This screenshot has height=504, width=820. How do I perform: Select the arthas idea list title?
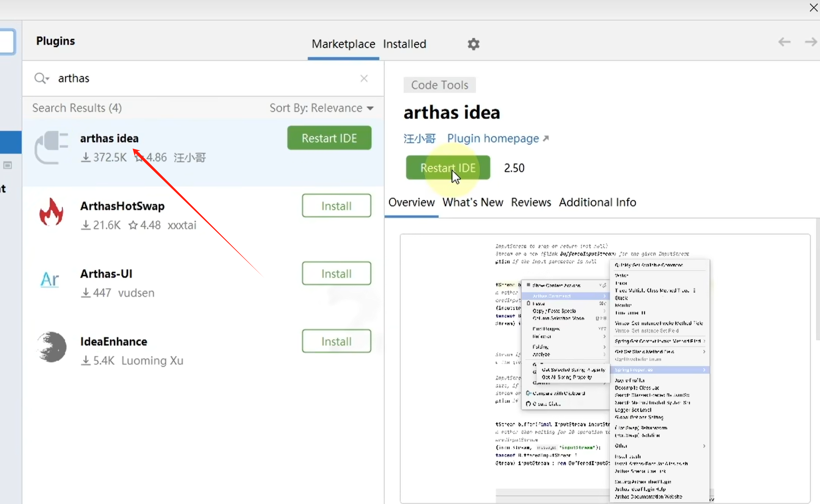tap(109, 138)
